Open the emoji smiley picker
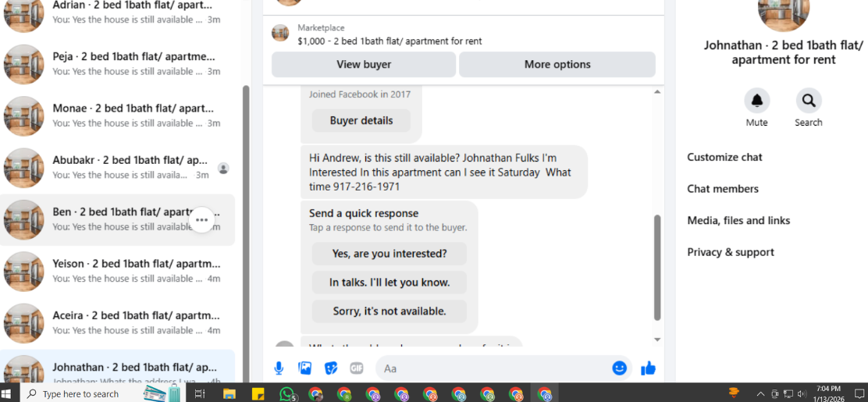This screenshot has width=868, height=402. pyautogui.click(x=620, y=368)
